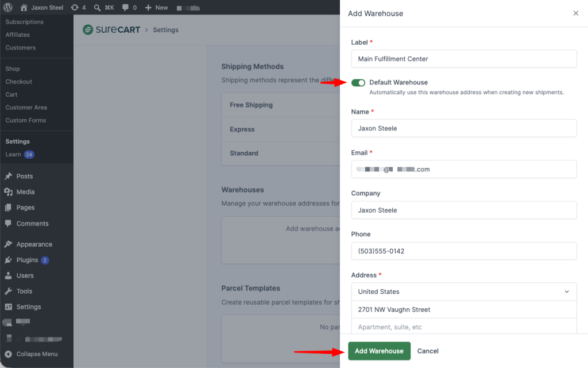Open Custom Forms in the sidebar
Screen dimensions: 588x368
(x=25, y=120)
